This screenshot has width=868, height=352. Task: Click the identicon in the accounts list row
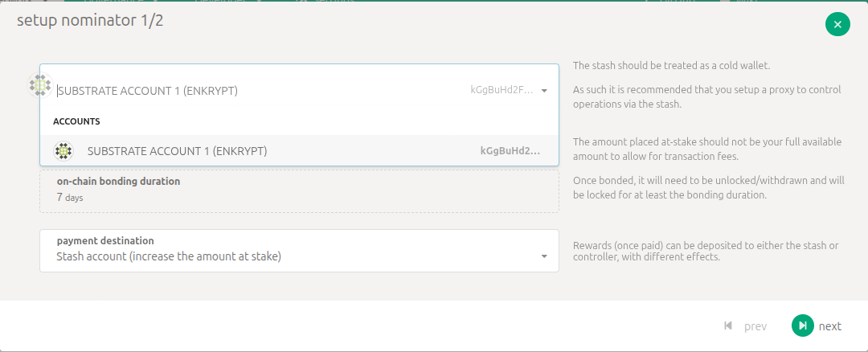(63, 150)
